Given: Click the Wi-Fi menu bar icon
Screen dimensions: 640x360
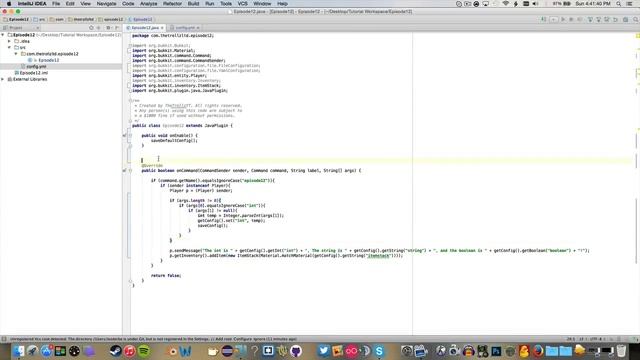Looking at the screenshot, I should pyautogui.click(x=506, y=4).
